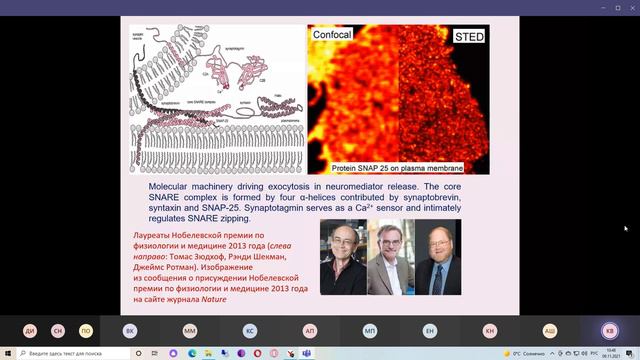Open the volume control in system tray
640x360 pixels.
point(584,353)
